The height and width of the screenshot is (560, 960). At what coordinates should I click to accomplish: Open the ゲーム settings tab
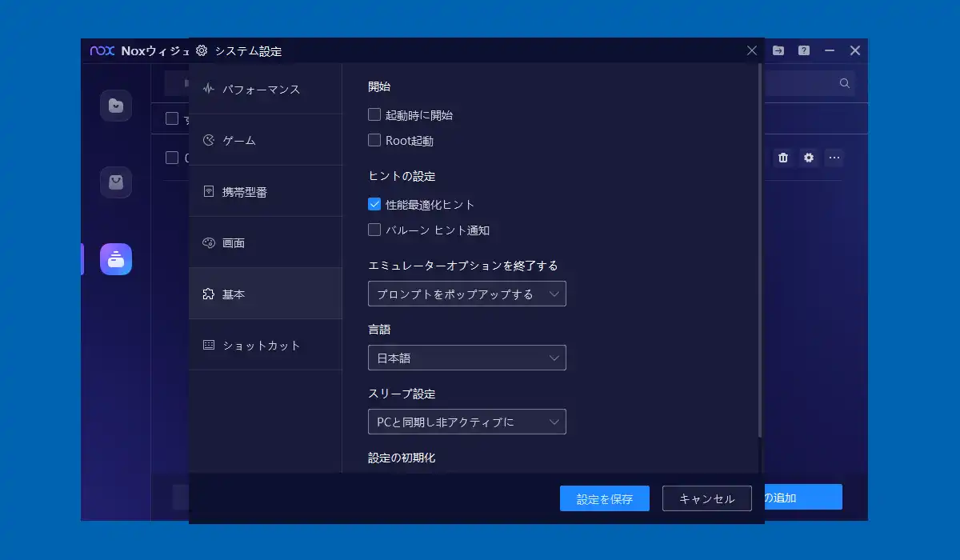tap(266, 140)
